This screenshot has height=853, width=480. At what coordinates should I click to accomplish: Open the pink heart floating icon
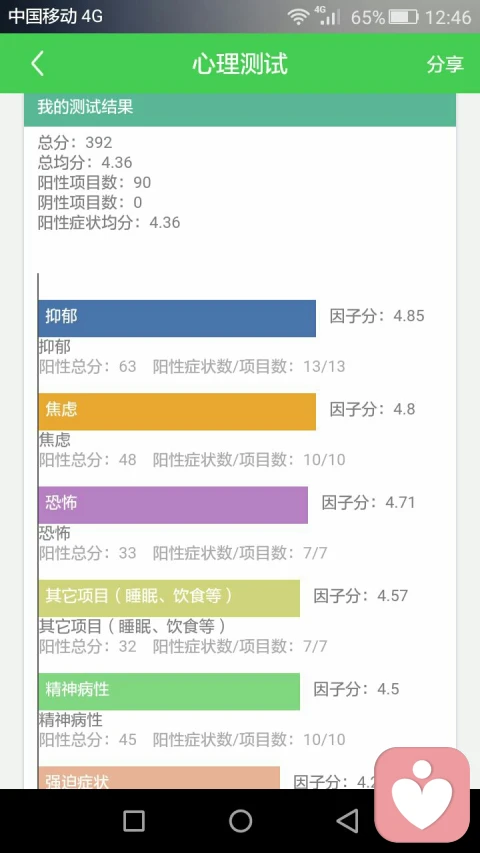click(422, 794)
